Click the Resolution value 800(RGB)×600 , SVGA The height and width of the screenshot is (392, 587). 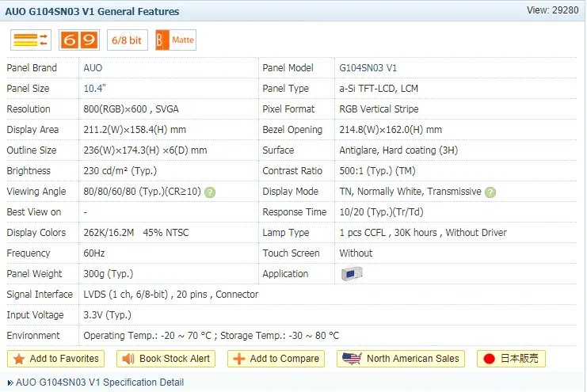(x=131, y=109)
